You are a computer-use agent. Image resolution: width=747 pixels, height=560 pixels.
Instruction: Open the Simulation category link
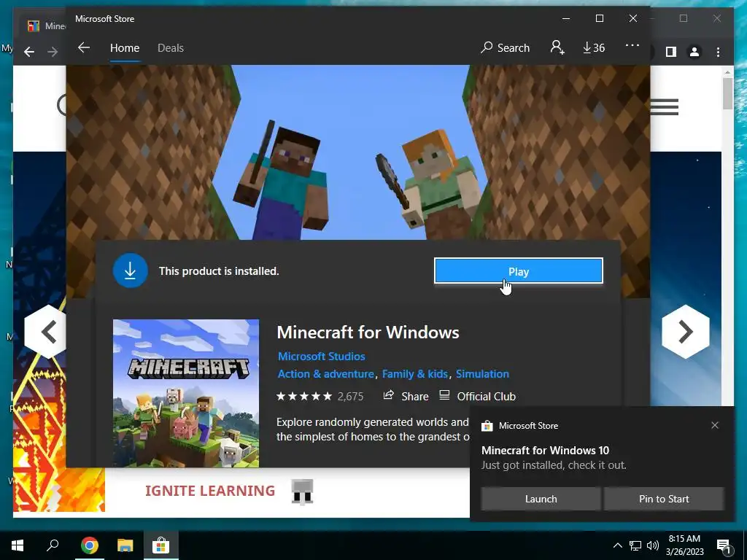[483, 374]
